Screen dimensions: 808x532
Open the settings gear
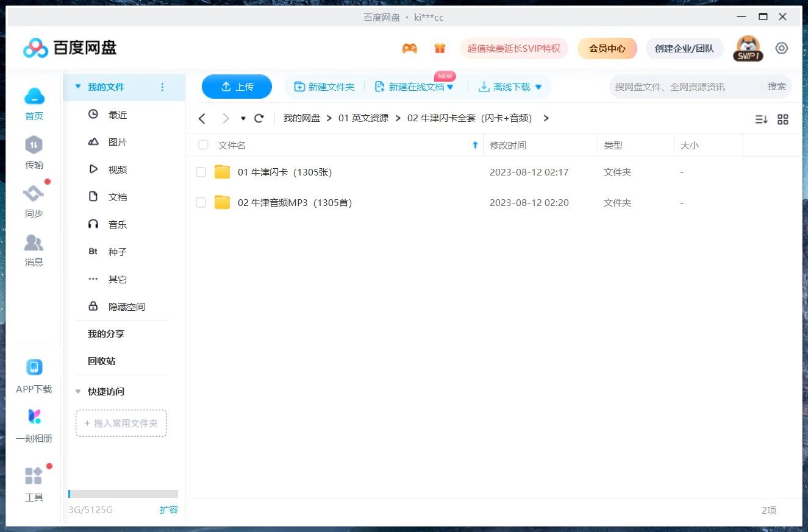pyautogui.click(x=782, y=48)
